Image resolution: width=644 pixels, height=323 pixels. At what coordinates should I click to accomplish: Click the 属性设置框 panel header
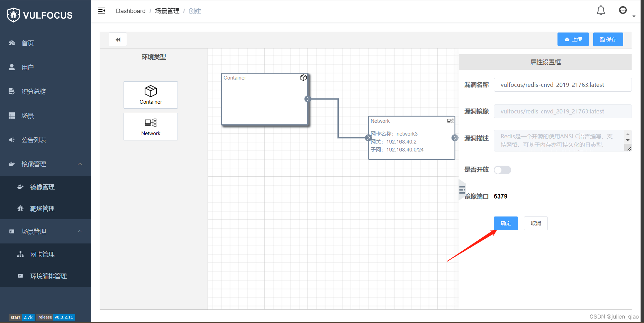[545, 62]
